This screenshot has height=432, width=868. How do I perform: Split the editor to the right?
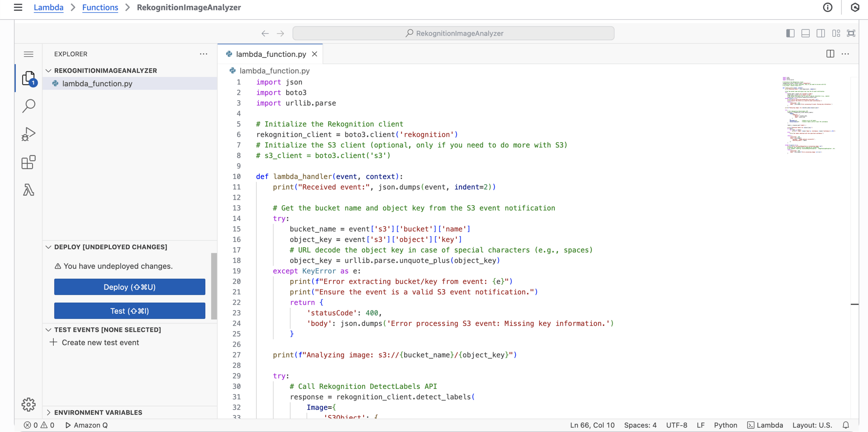[830, 54]
